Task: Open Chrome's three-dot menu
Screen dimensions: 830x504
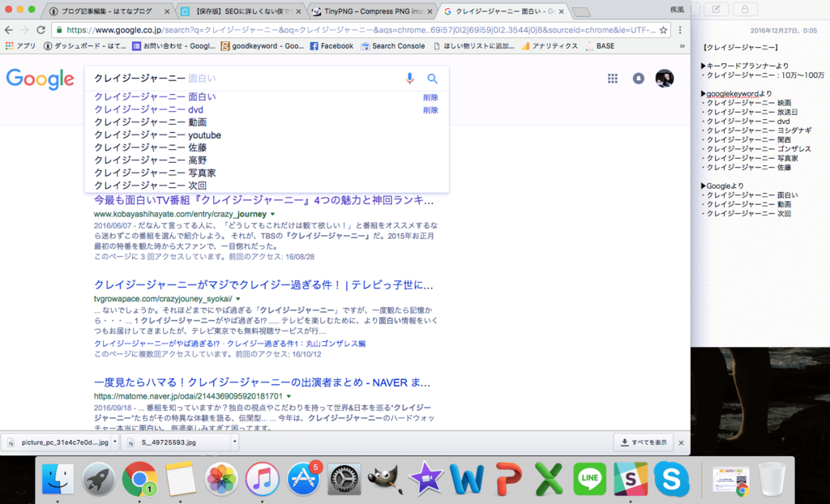Action: [680, 30]
